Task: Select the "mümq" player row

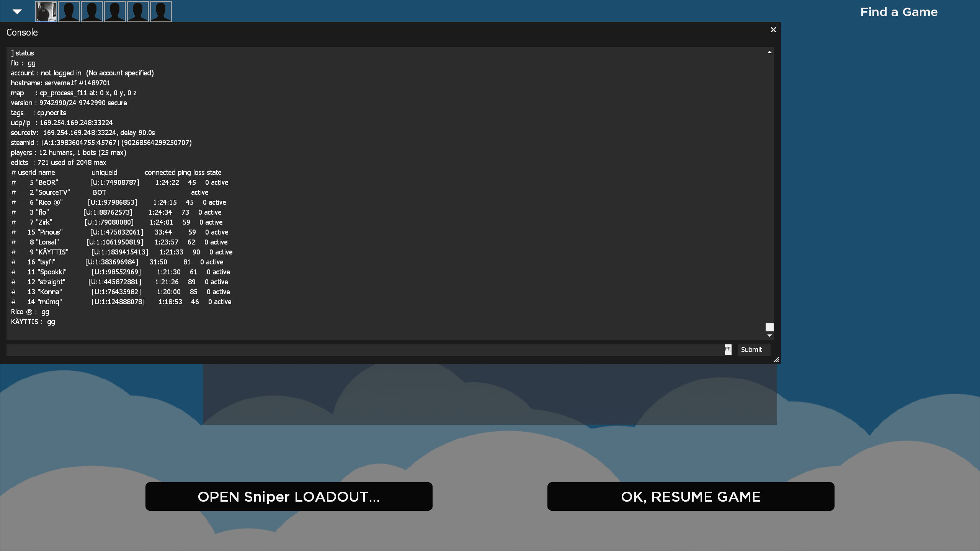Action: (121, 302)
